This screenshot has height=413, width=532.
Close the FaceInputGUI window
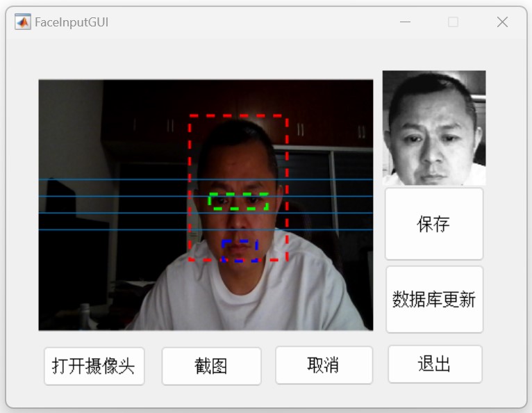(502, 22)
